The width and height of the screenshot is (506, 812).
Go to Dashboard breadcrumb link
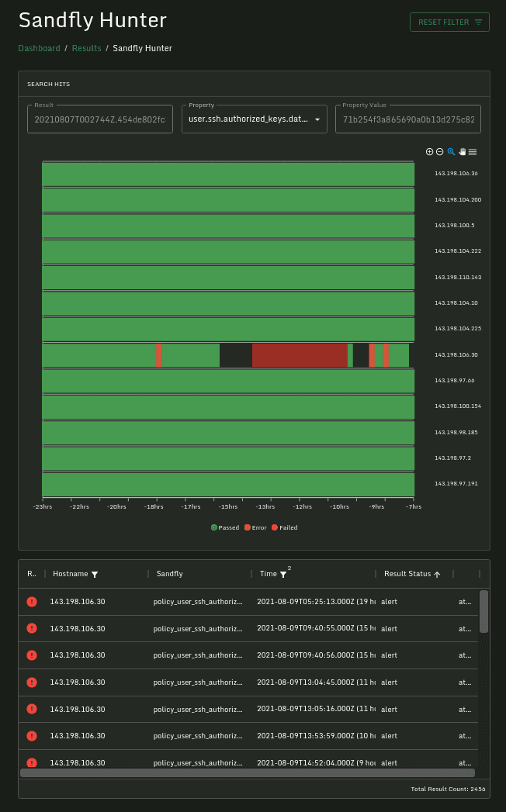point(40,48)
